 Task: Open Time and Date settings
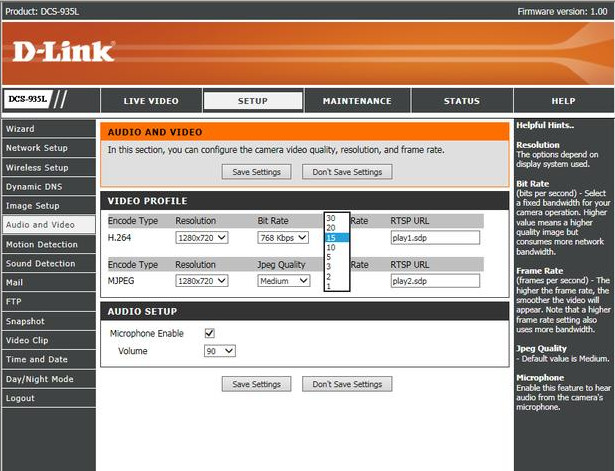click(49, 359)
